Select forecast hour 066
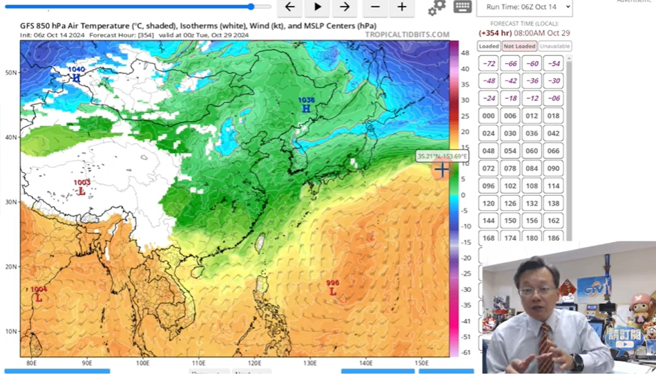The width and height of the screenshot is (656, 374). (x=554, y=151)
